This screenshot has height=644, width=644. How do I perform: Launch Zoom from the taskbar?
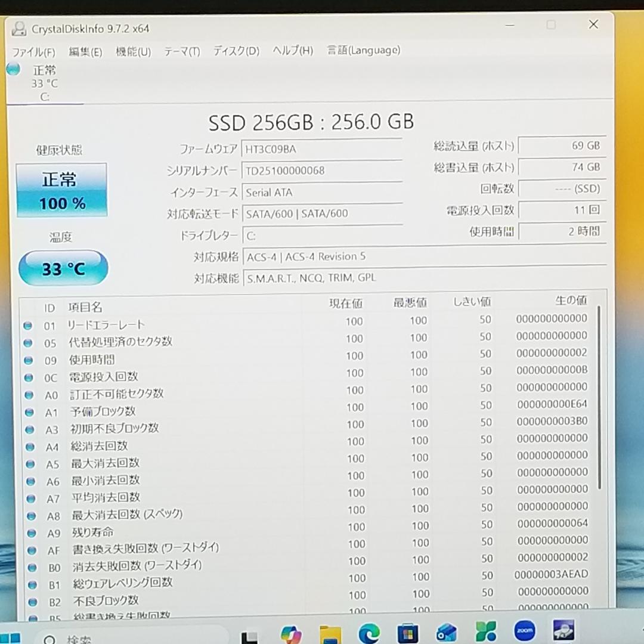pyautogui.click(x=524, y=631)
